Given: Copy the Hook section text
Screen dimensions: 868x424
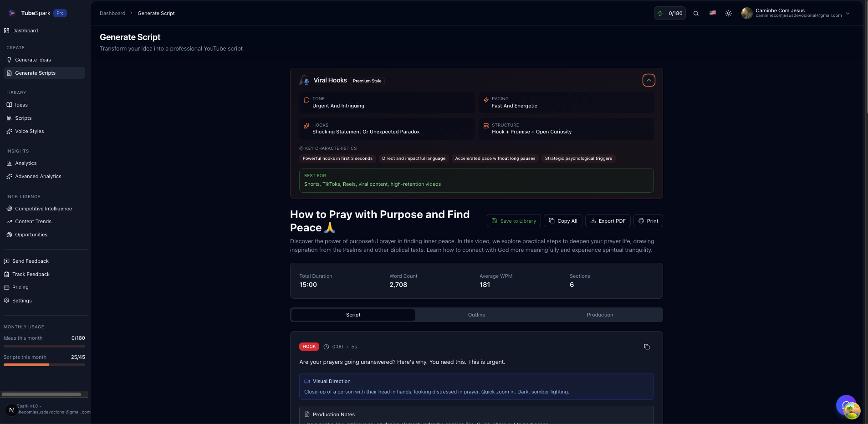Looking at the screenshot, I should click(x=647, y=347).
